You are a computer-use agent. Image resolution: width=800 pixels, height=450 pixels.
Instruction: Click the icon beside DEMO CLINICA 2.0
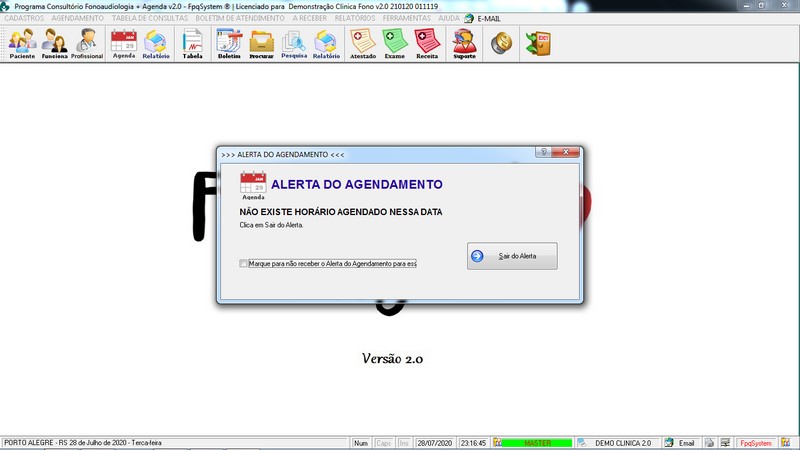click(x=582, y=443)
